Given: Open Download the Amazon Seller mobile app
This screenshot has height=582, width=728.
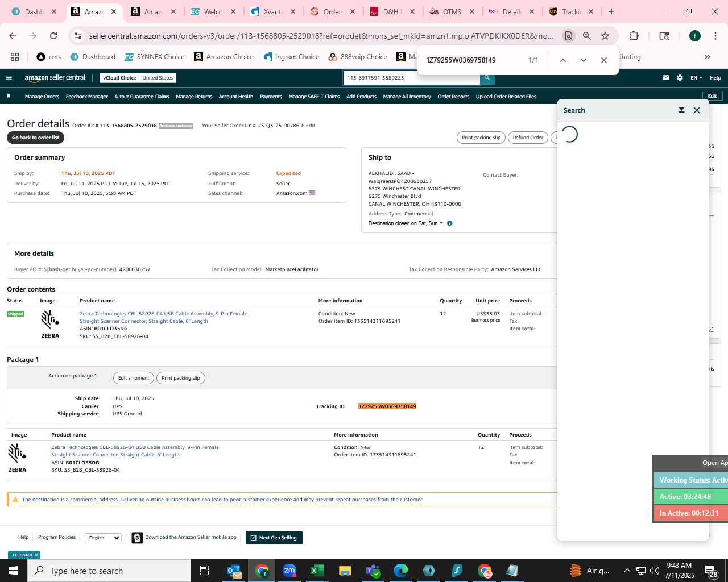Looking at the screenshot, I should [x=184, y=538].
